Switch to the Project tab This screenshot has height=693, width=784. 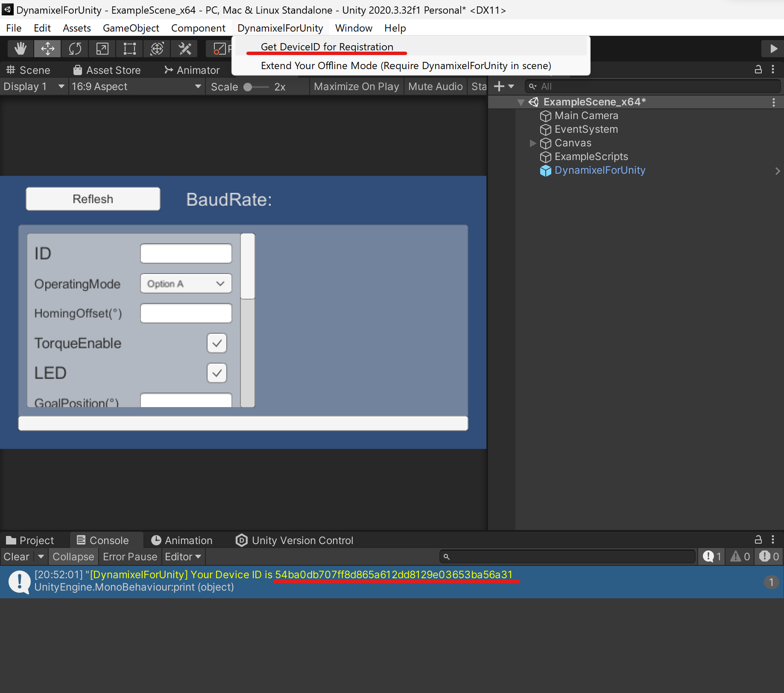point(30,540)
